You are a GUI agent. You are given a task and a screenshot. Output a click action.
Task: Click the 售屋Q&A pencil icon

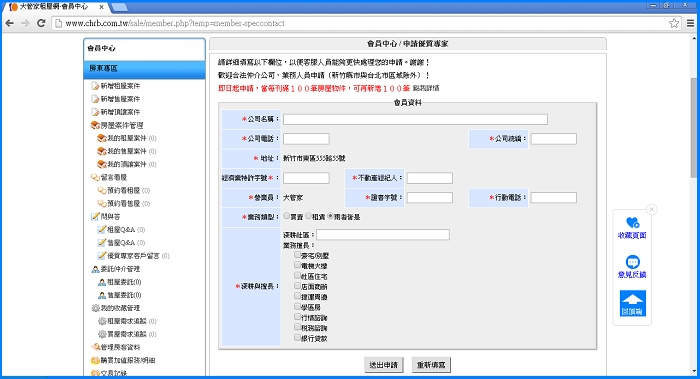coord(102,242)
